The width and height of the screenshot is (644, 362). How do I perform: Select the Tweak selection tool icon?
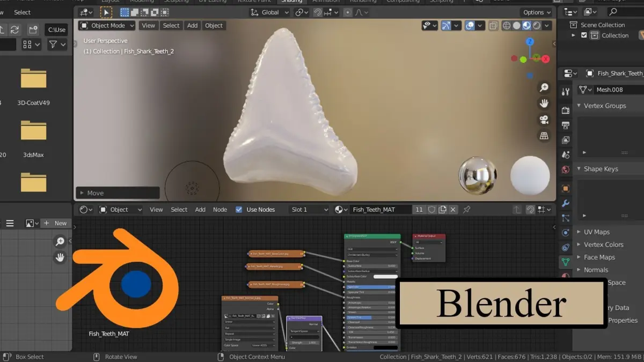[106, 12]
